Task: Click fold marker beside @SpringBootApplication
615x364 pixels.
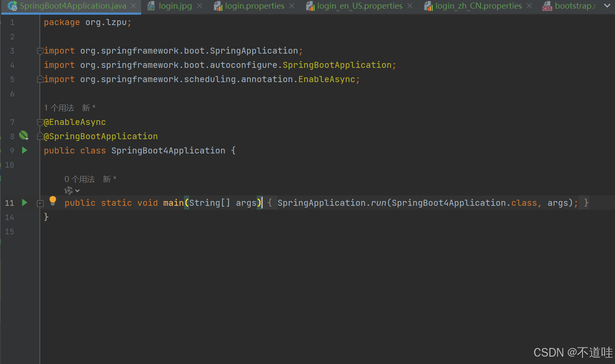Action: coord(40,137)
